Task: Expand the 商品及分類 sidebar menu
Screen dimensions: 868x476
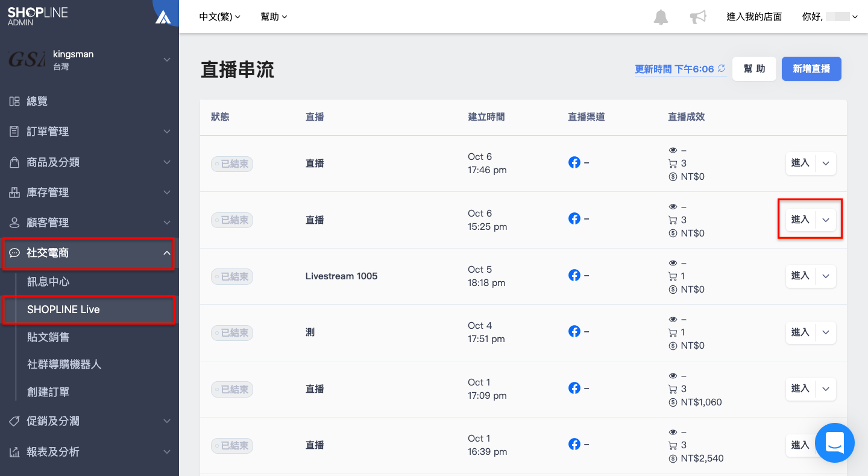Action: coord(89,162)
